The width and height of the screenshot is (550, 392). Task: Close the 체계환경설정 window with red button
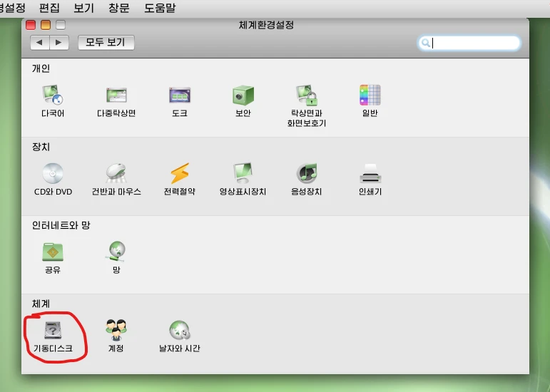coord(31,25)
